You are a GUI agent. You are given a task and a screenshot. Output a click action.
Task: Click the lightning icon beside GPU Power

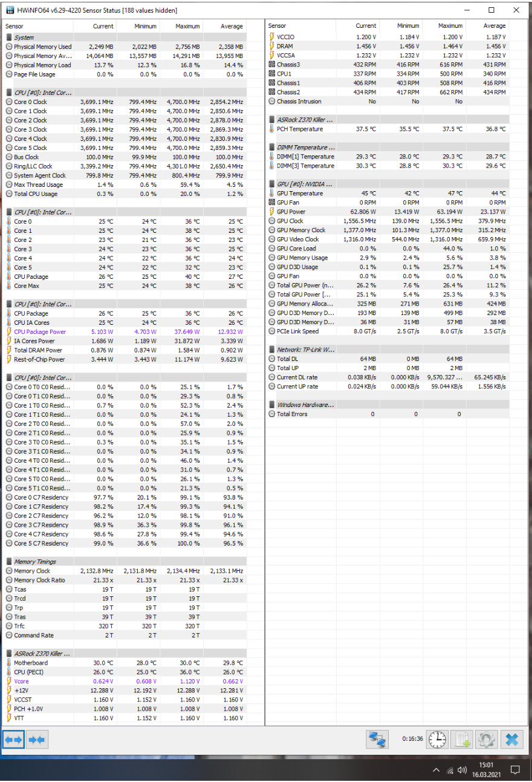271,212
